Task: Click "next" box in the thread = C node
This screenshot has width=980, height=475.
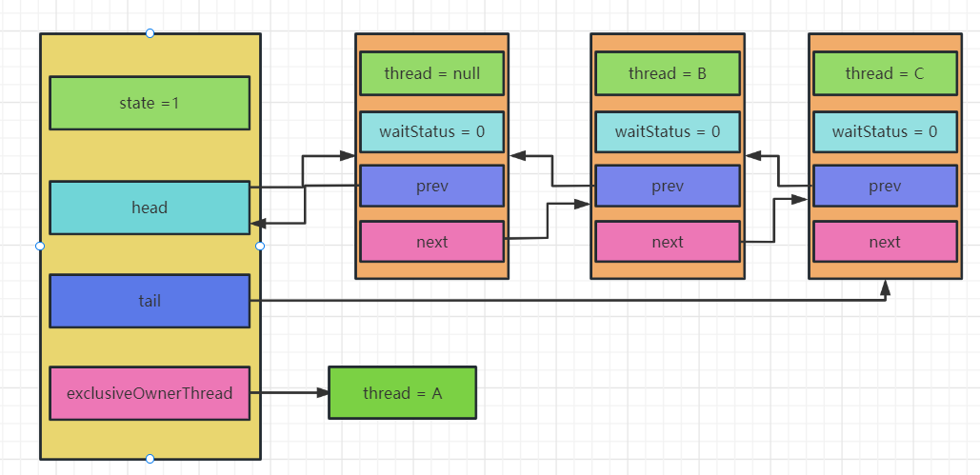Action: [x=885, y=242]
